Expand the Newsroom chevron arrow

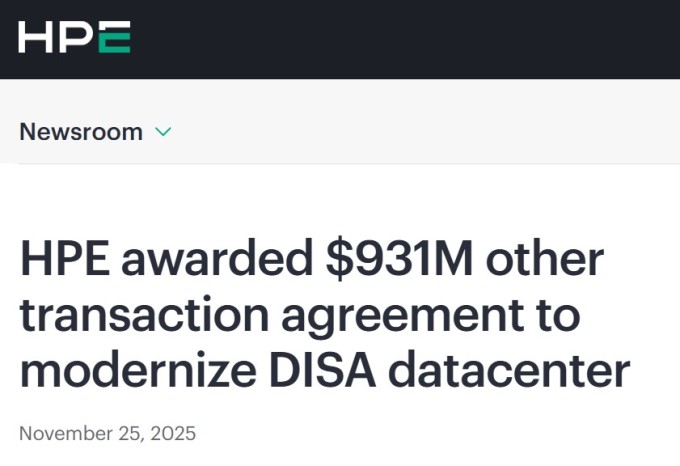(164, 131)
